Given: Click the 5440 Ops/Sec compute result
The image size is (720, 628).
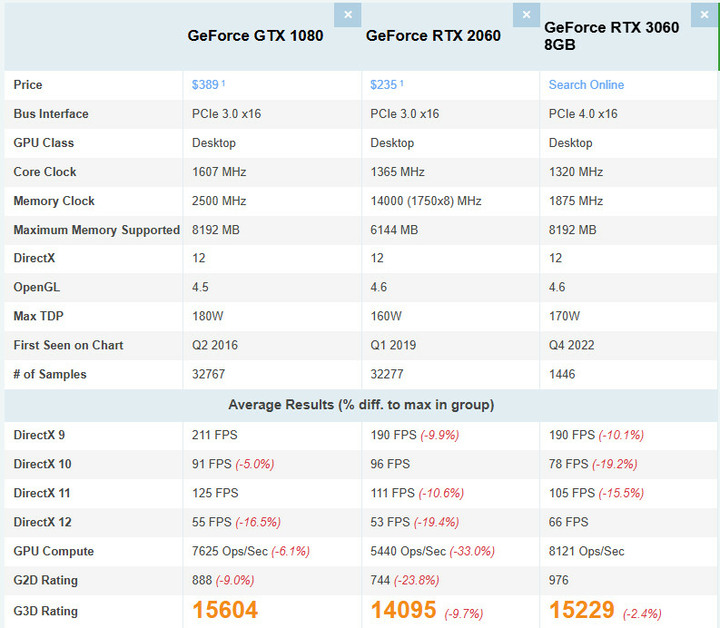Looking at the screenshot, I should (408, 551).
